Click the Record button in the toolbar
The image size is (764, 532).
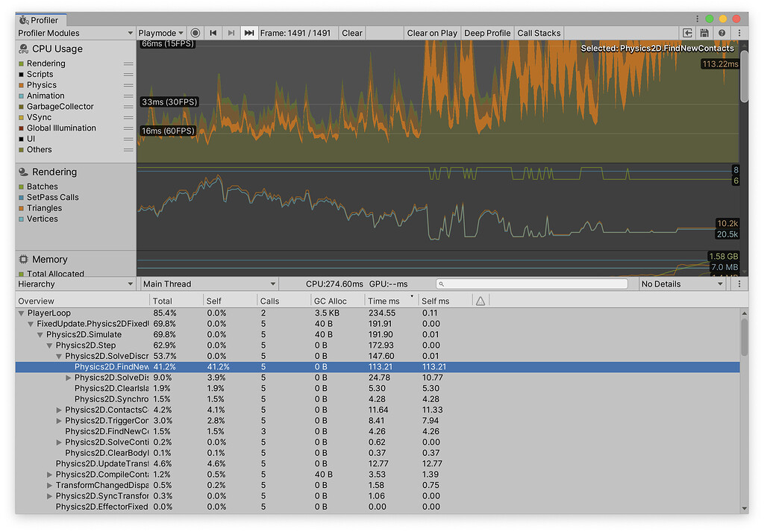[x=195, y=33]
